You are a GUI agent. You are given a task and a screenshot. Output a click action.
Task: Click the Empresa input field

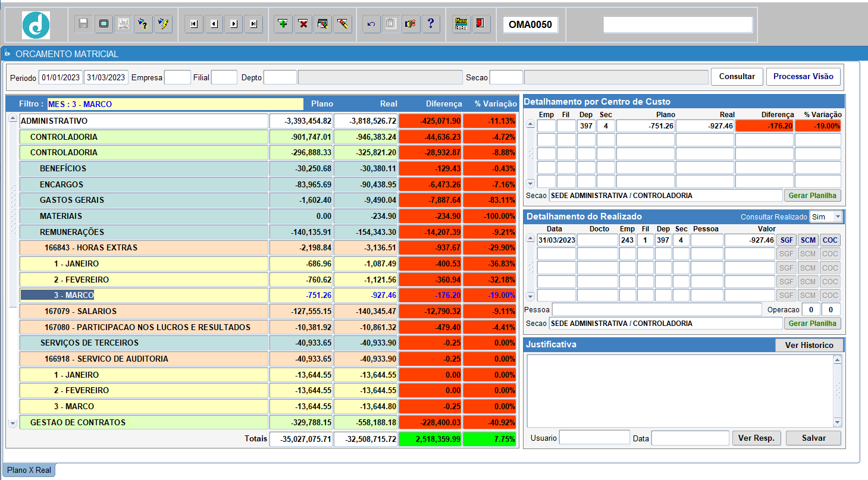click(177, 77)
